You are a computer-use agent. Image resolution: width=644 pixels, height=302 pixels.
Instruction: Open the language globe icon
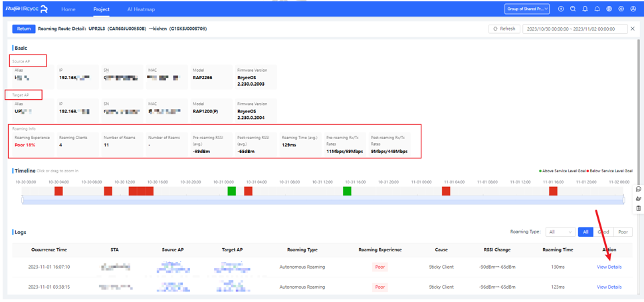tap(609, 9)
